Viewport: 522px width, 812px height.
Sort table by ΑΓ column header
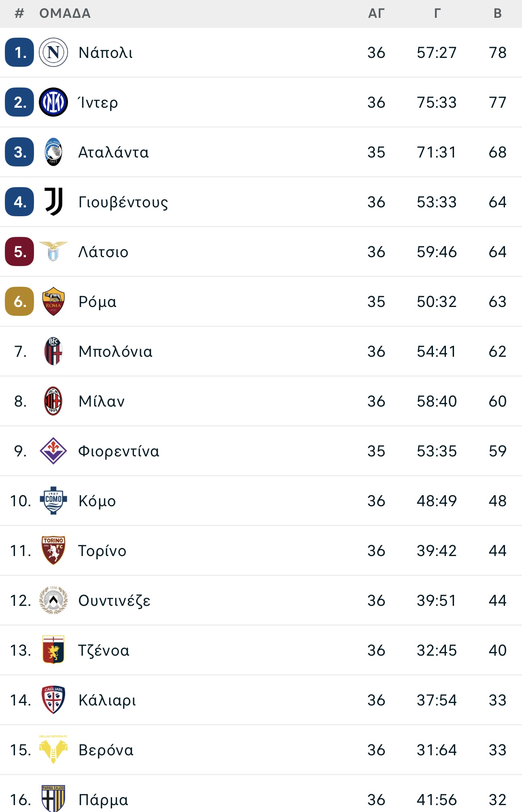click(x=376, y=13)
